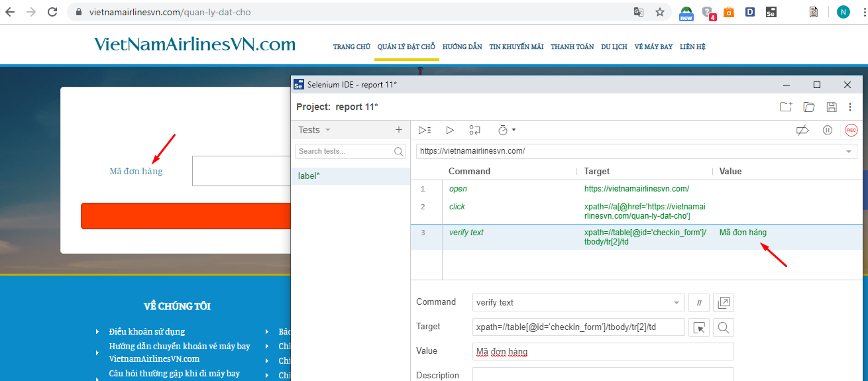
Task: Click Value column header
Action: point(731,171)
